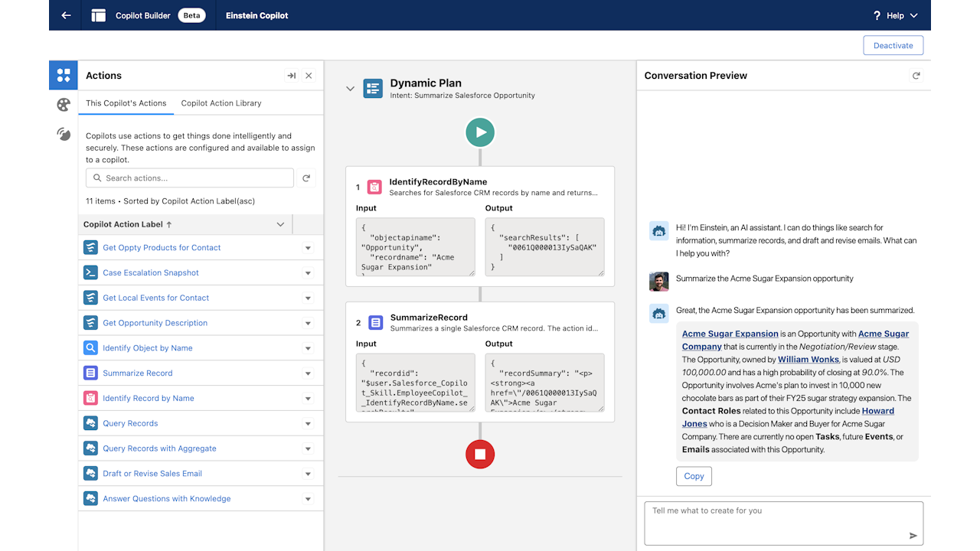Click Identify Record by Name row icon
Viewport: 980px width, 551px height.
point(90,398)
